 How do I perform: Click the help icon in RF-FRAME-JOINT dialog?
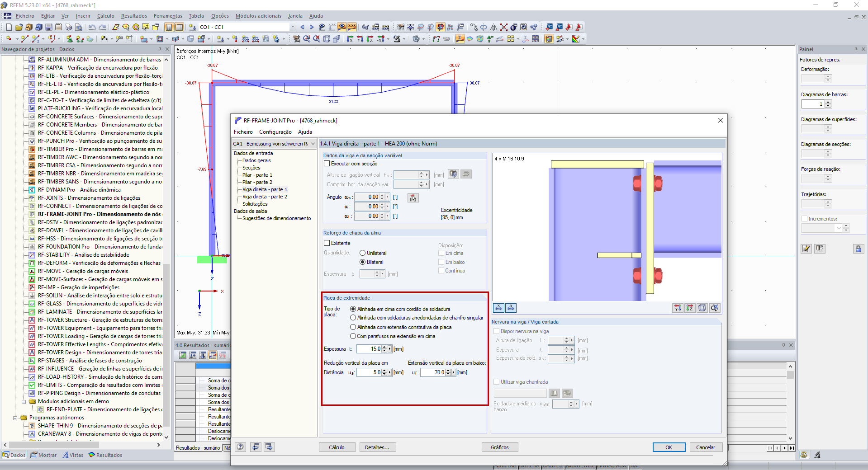[240, 447]
